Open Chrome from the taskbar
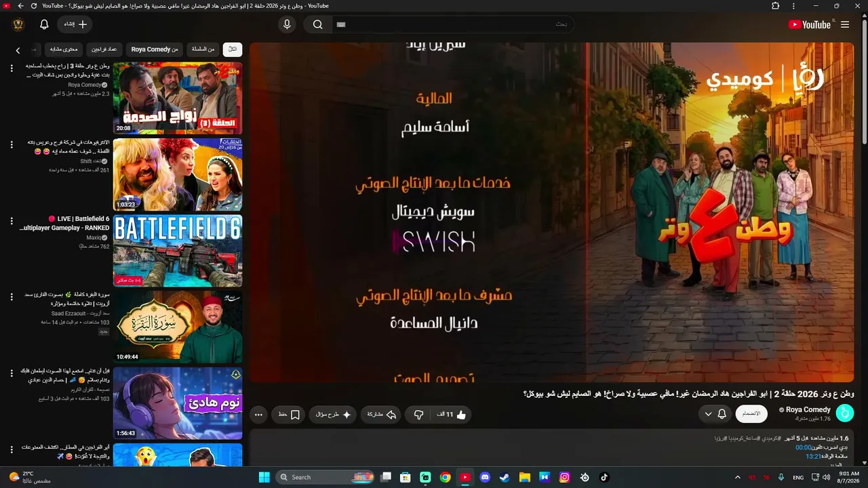 [x=445, y=477]
